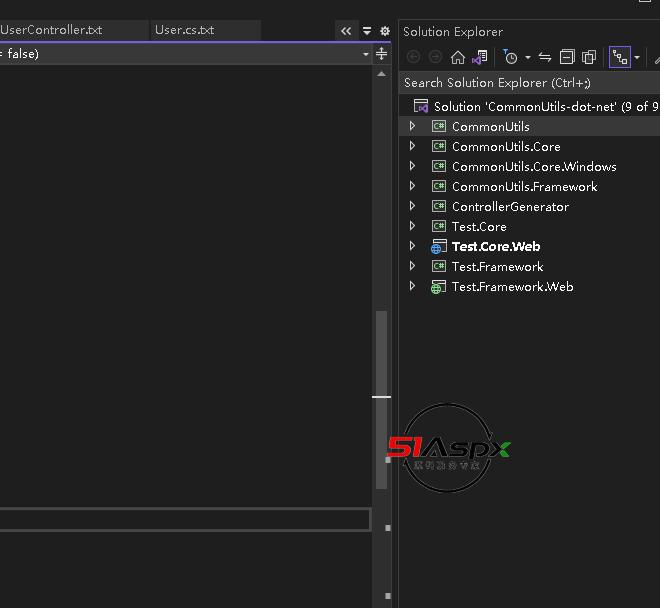Click the C# icon of CommonUtils
Image resolution: width=660 pixels, height=608 pixels.
coord(439,126)
